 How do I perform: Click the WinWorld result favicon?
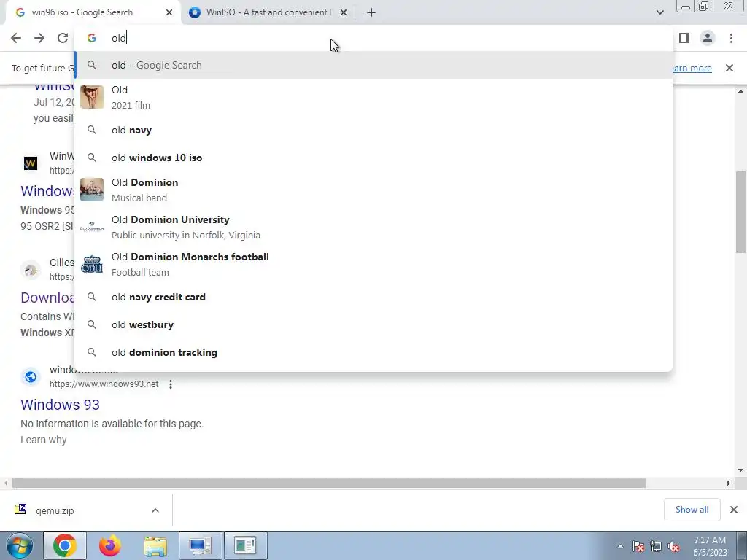[x=31, y=163]
